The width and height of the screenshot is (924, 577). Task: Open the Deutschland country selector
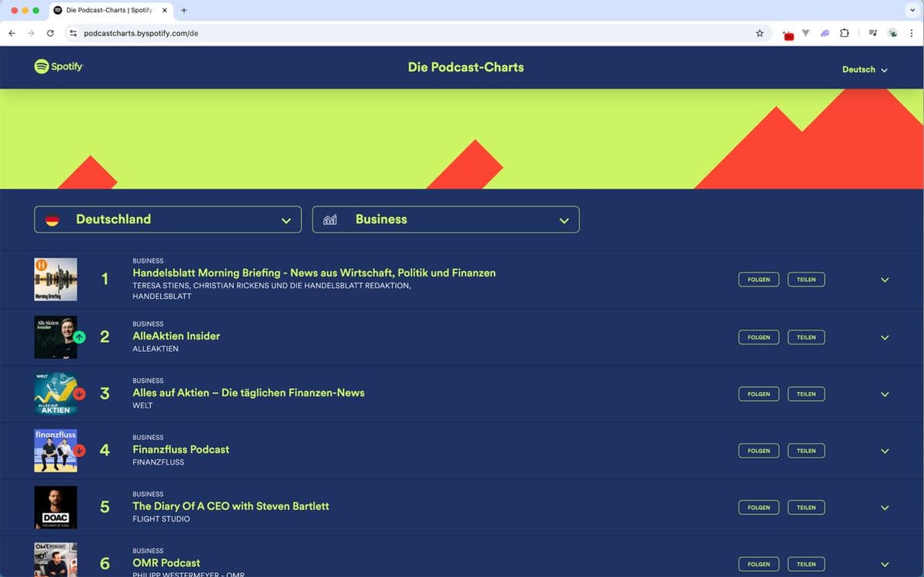168,220
